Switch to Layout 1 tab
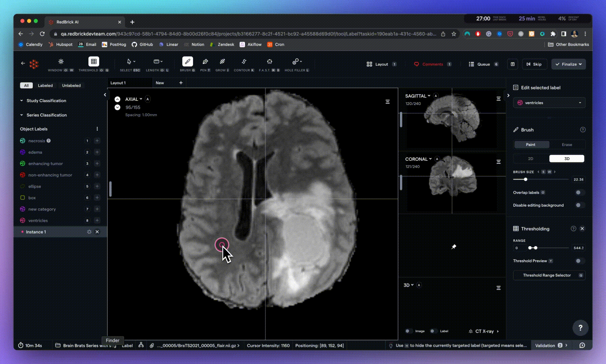606x364 pixels. point(130,83)
